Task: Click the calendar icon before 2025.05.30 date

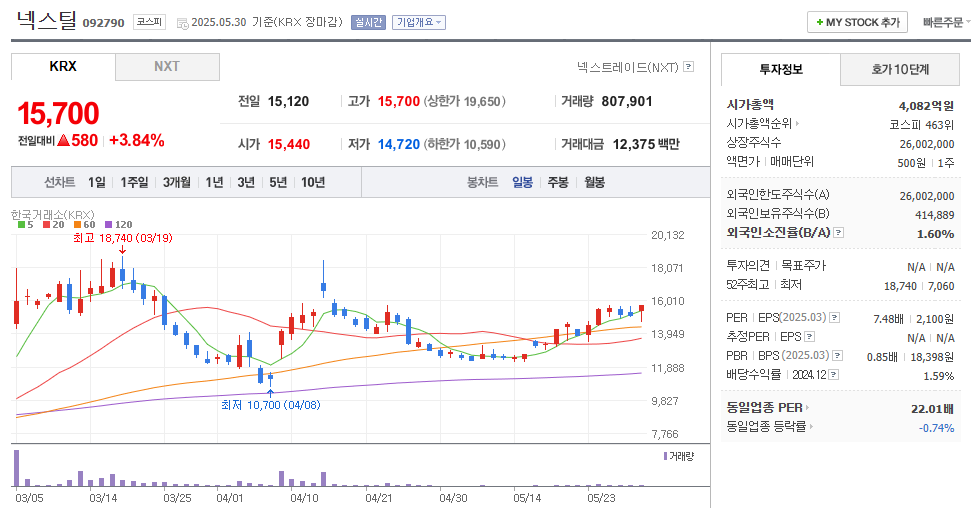Action: [x=182, y=23]
